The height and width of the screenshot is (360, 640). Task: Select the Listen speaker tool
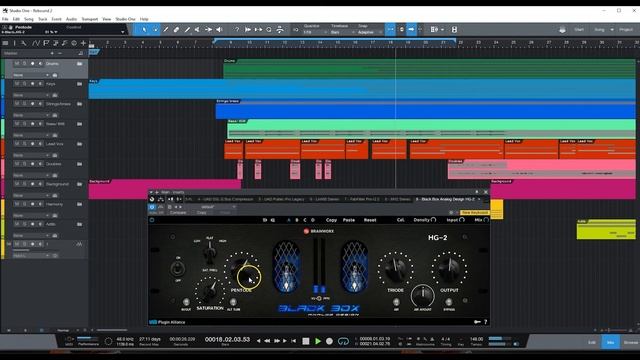[220, 30]
